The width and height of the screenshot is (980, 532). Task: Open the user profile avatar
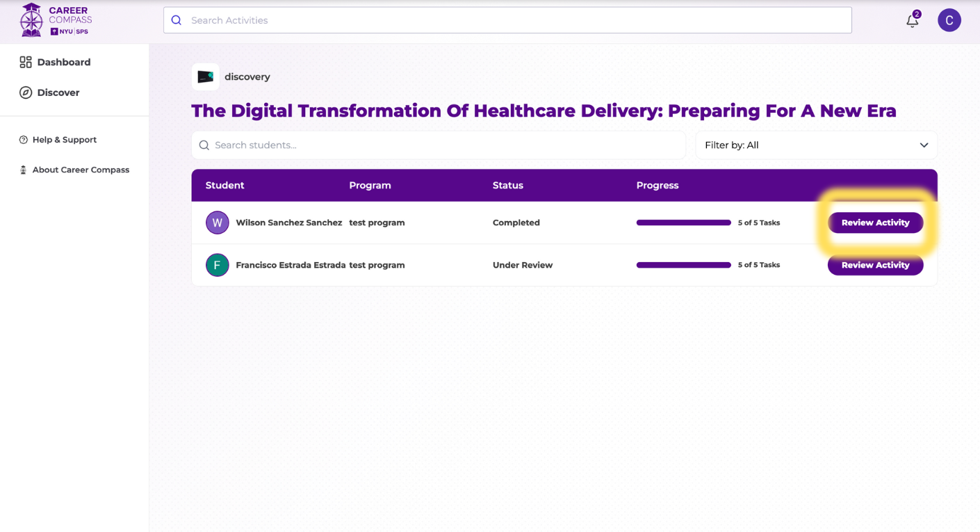pos(949,20)
